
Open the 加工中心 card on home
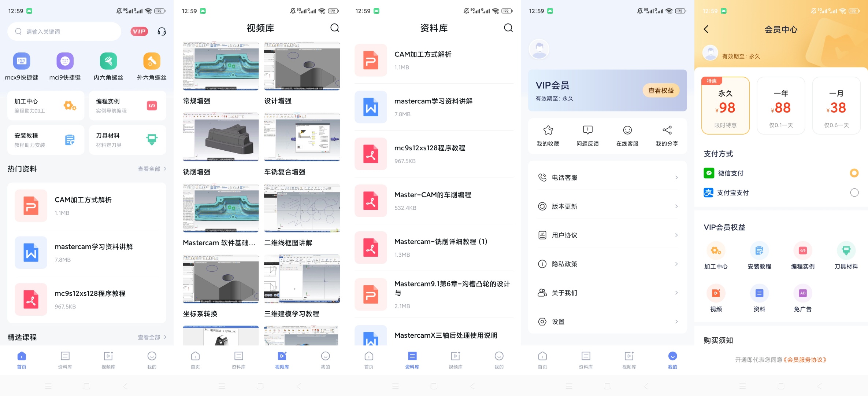[46, 106]
